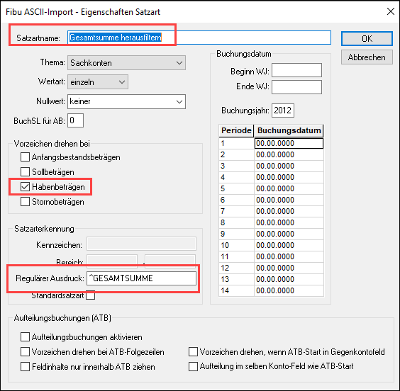Check Aufteilung im selben Konto-Feld wie ATB-Start
Screen dimensions: 400x391
click(193, 367)
